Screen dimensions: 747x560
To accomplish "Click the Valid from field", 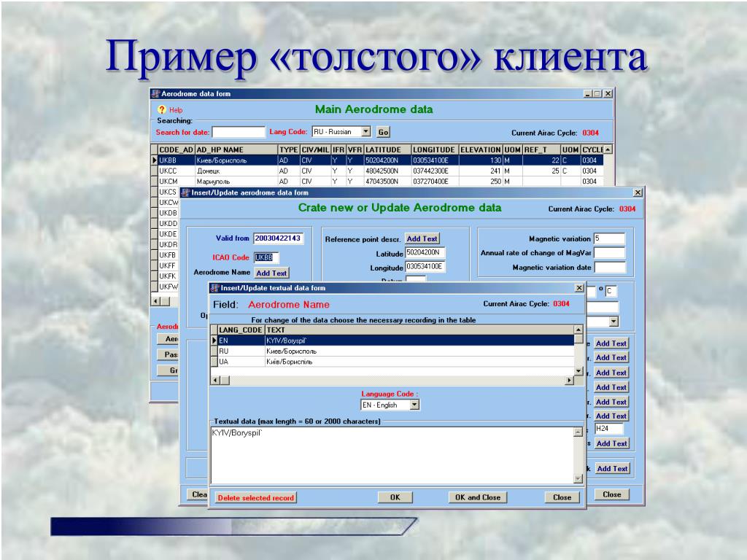I will pyautogui.click(x=278, y=238).
